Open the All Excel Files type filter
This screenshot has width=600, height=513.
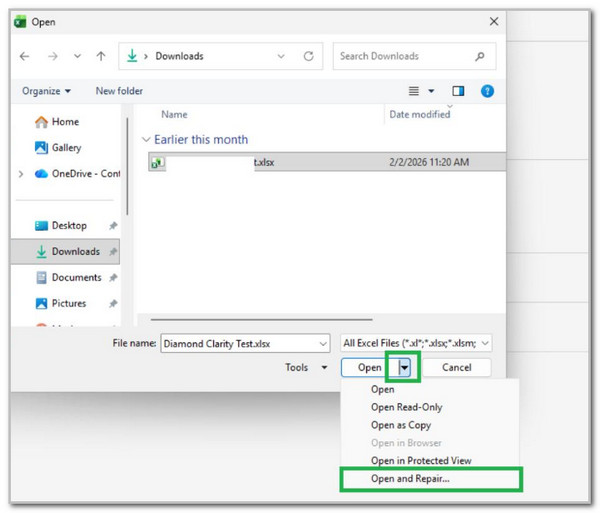[x=416, y=343]
